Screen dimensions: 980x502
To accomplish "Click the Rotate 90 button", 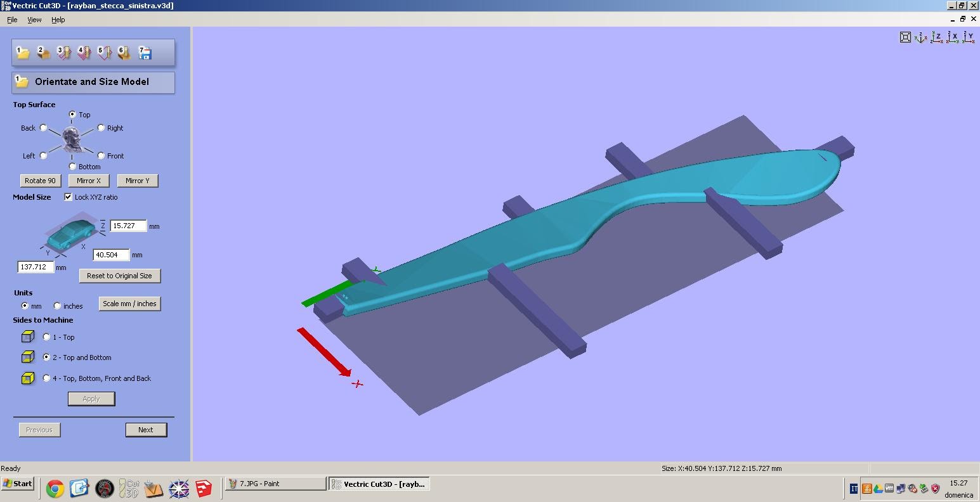I will pos(40,181).
